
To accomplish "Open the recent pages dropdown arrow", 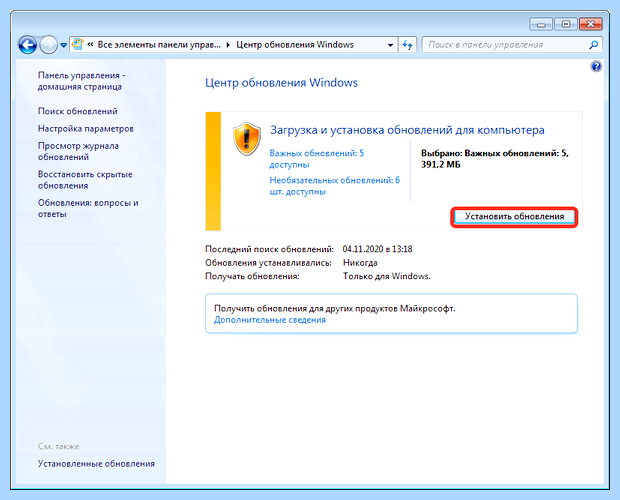I will tap(63, 45).
